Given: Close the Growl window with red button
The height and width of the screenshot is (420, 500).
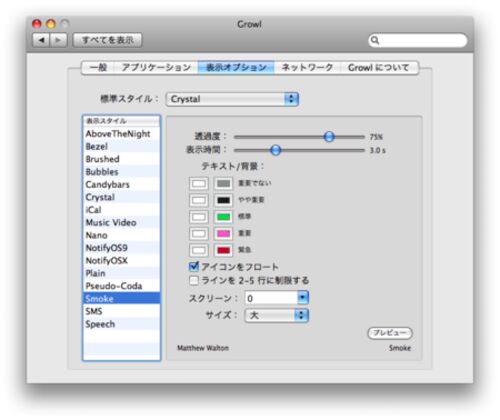Looking at the screenshot, I should click(x=37, y=24).
